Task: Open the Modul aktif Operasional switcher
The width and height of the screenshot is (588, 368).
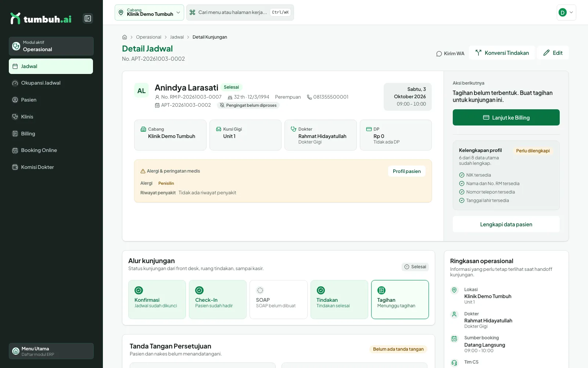Action: click(x=51, y=46)
